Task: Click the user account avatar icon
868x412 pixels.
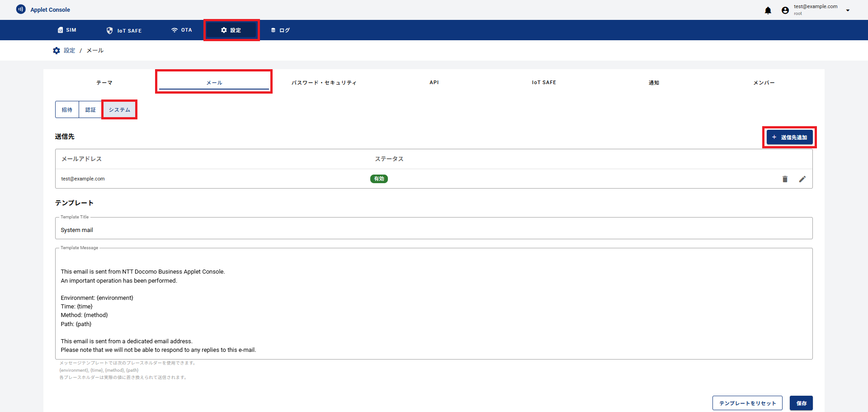Action: click(x=785, y=10)
